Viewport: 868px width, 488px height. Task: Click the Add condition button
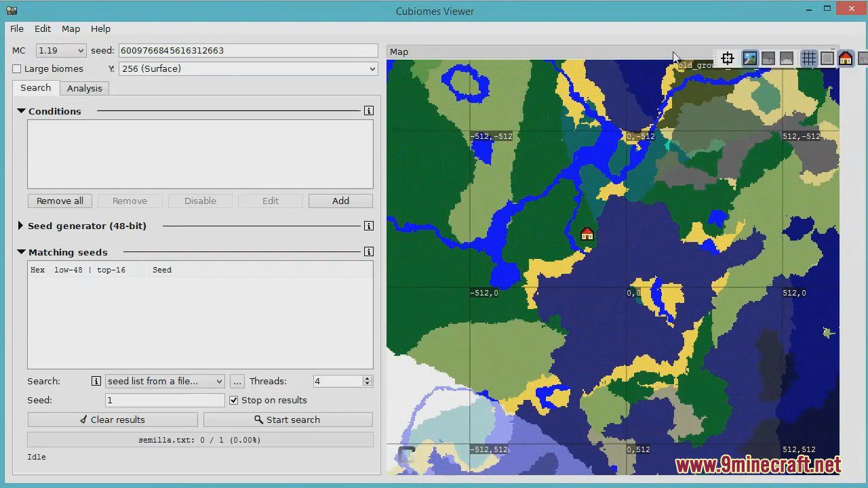[340, 201]
